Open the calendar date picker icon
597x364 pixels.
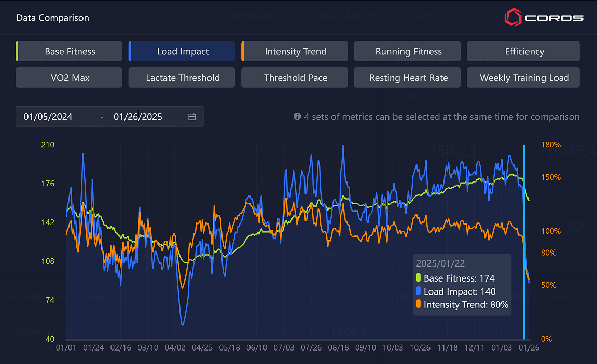(192, 117)
